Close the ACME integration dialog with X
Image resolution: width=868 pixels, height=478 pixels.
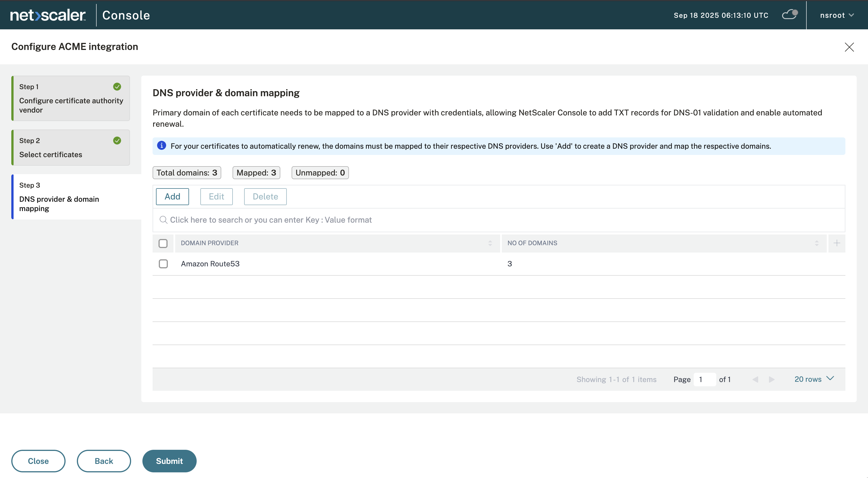849,47
